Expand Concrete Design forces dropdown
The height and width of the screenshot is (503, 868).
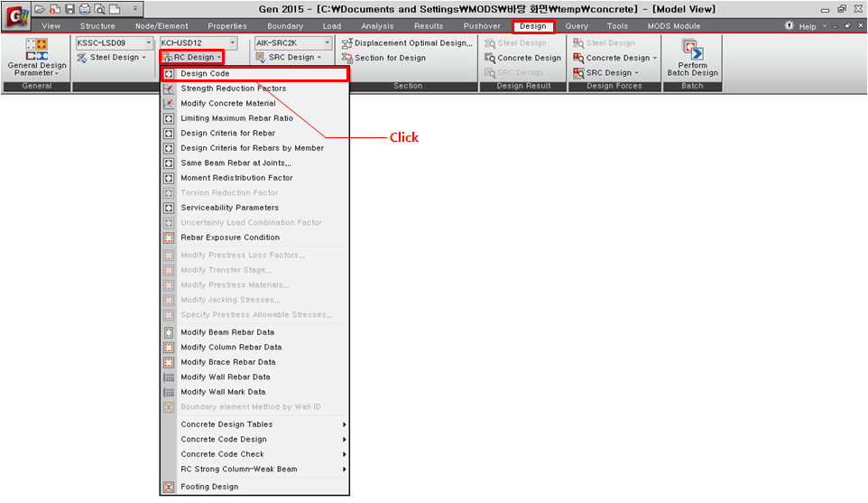pos(654,58)
